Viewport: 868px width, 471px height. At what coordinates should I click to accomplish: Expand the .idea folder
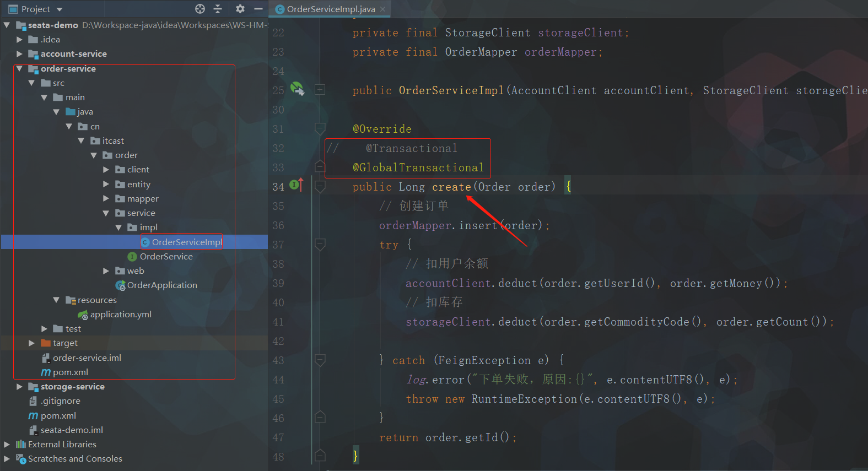(19, 40)
